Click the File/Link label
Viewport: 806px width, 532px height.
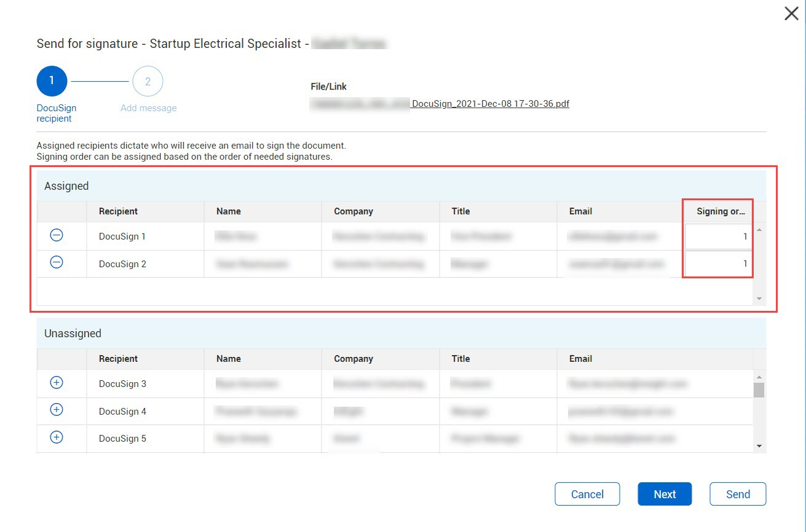[x=329, y=87]
